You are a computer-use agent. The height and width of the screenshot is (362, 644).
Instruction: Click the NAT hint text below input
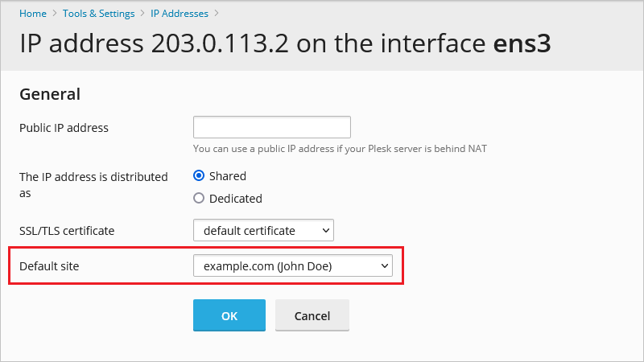[340, 148]
